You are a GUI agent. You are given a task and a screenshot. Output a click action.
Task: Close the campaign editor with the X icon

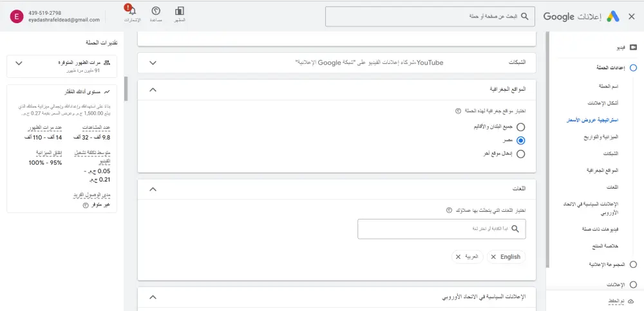(631, 17)
